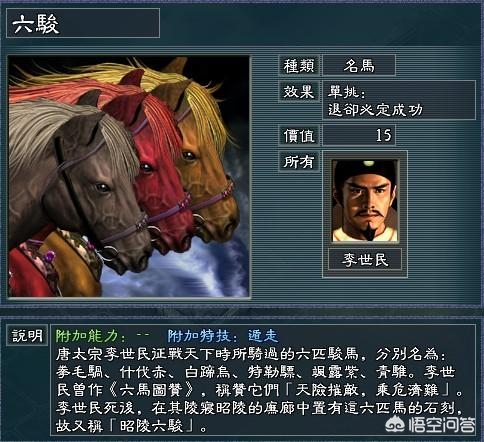484x442 pixels.
Task: Select the 種類 label
Action: (x=299, y=66)
